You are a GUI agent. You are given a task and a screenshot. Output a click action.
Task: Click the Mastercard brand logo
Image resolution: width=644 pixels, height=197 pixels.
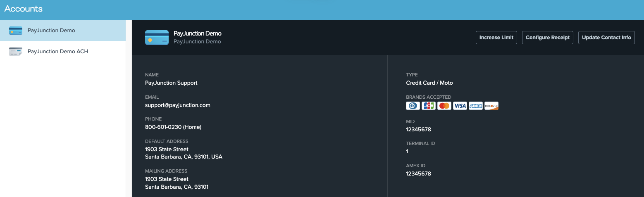[x=444, y=106]
